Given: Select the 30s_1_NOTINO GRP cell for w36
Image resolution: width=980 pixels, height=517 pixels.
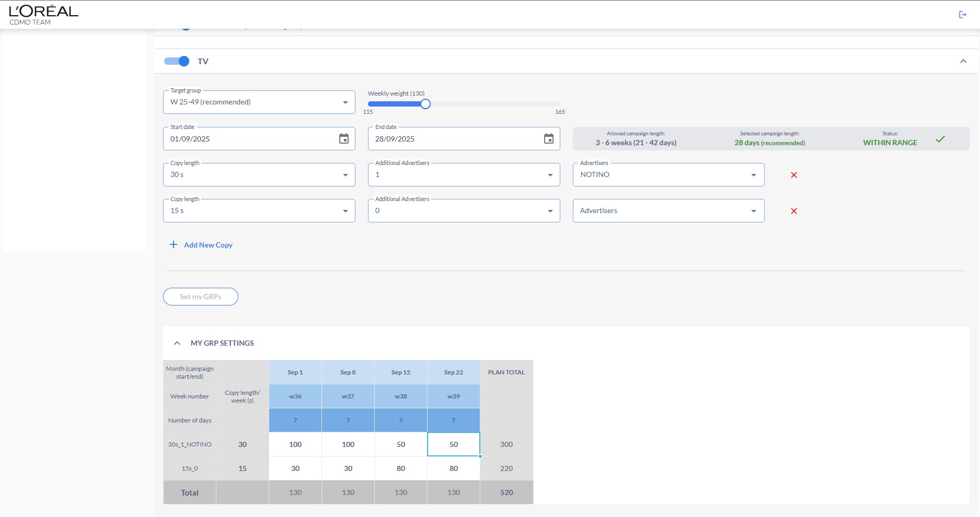Looking at the screenshot, I should 295,444.
